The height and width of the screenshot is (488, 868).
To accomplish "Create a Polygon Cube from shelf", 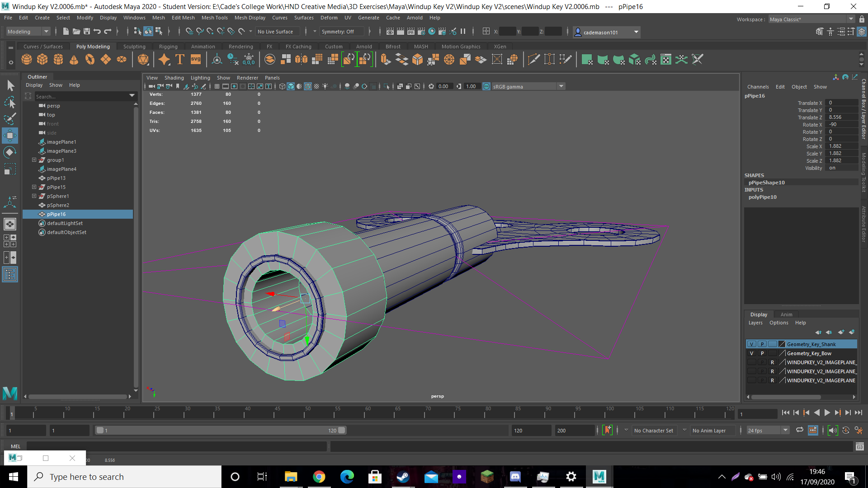I will pos(42,59).
